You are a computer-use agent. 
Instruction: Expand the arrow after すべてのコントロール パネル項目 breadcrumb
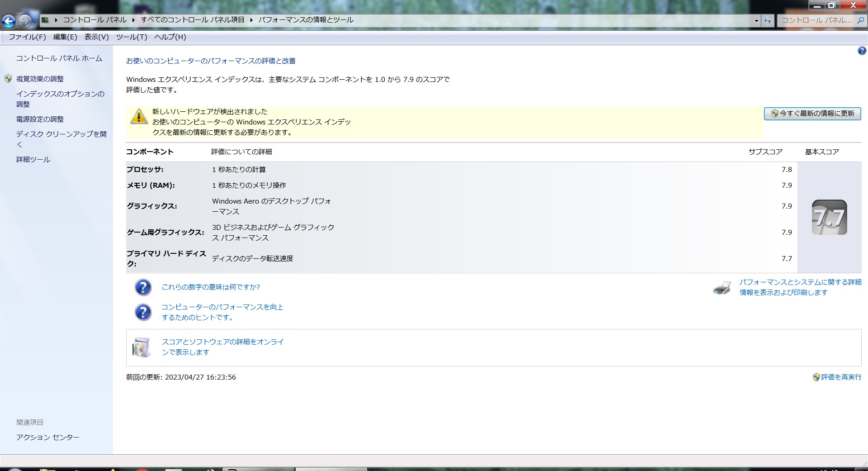click(x=251, y=20)
